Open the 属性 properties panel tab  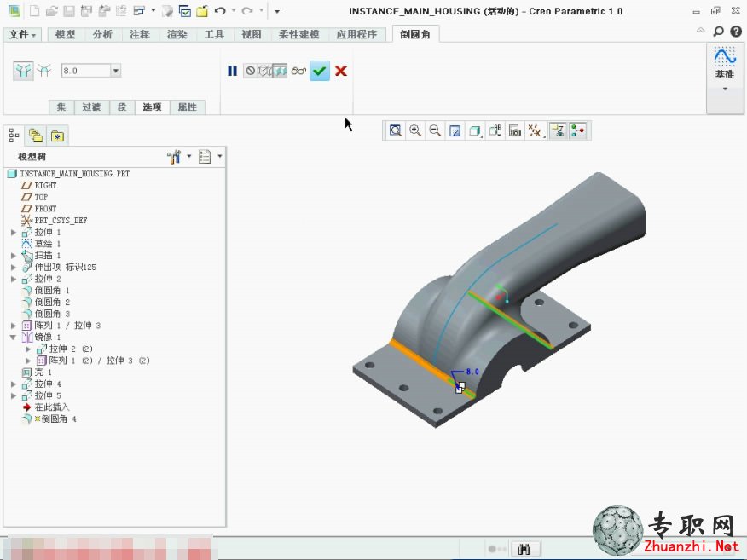(188, 107)
